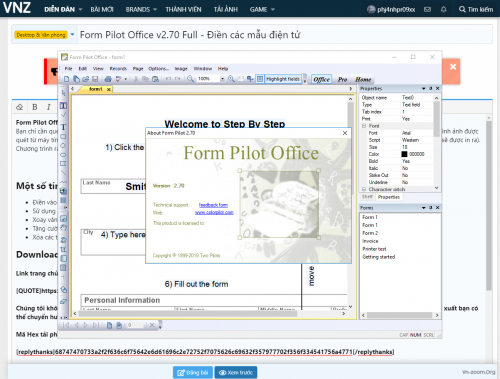Click the magnifier zoom icon in toolbar
Viewport: 500px width, 379px height.
click(x=190, y=79)
